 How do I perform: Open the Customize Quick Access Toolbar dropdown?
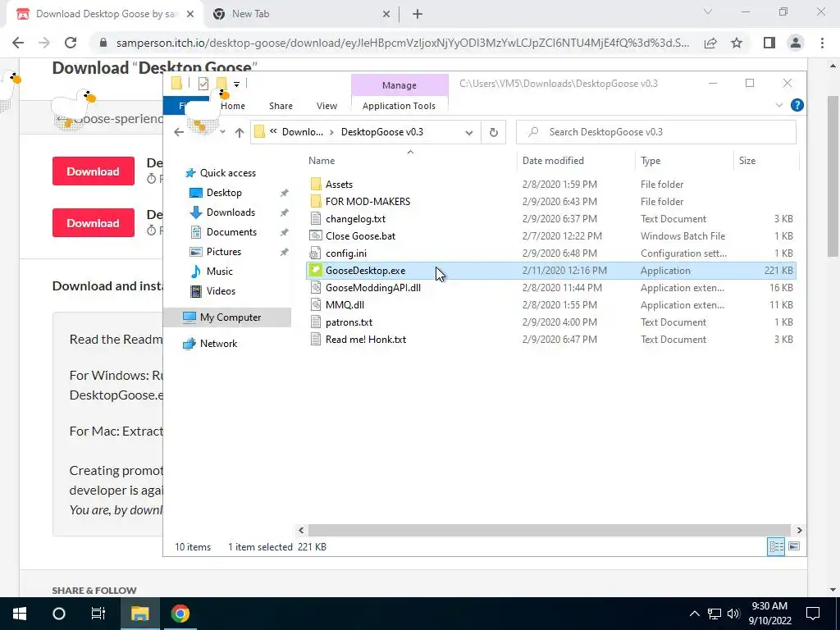(236, 84)
